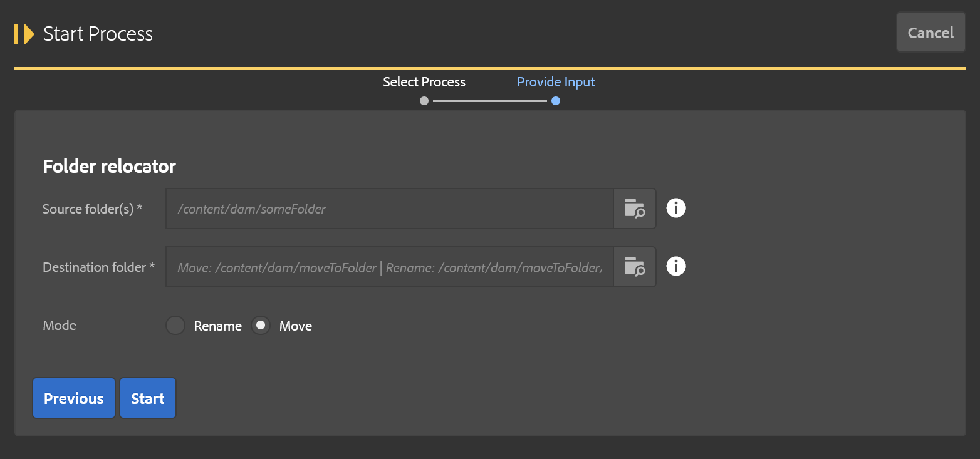Cancel the Start Process wizard

click(x=930, y=33)
